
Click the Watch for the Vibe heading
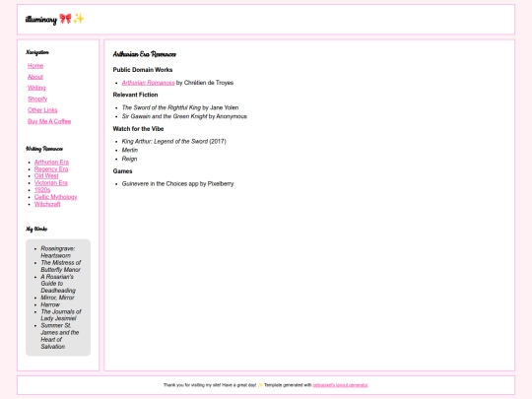pos(139,129)
